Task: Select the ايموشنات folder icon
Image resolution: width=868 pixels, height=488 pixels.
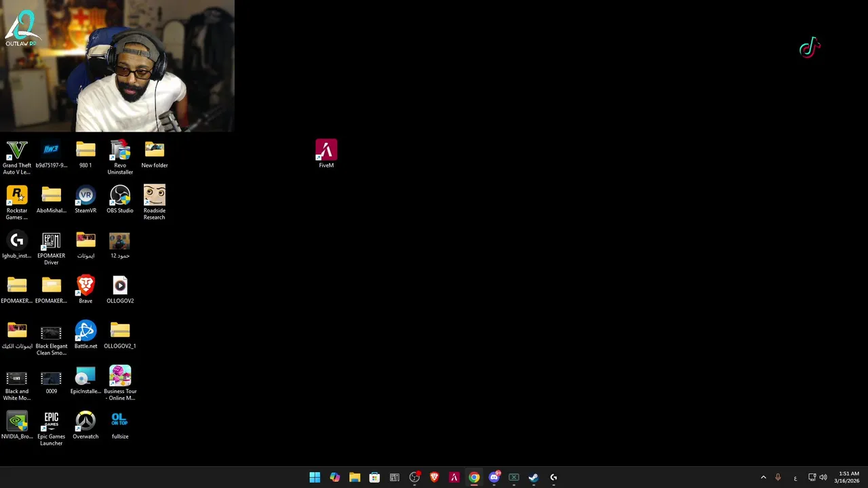Action: coord(85,245)
